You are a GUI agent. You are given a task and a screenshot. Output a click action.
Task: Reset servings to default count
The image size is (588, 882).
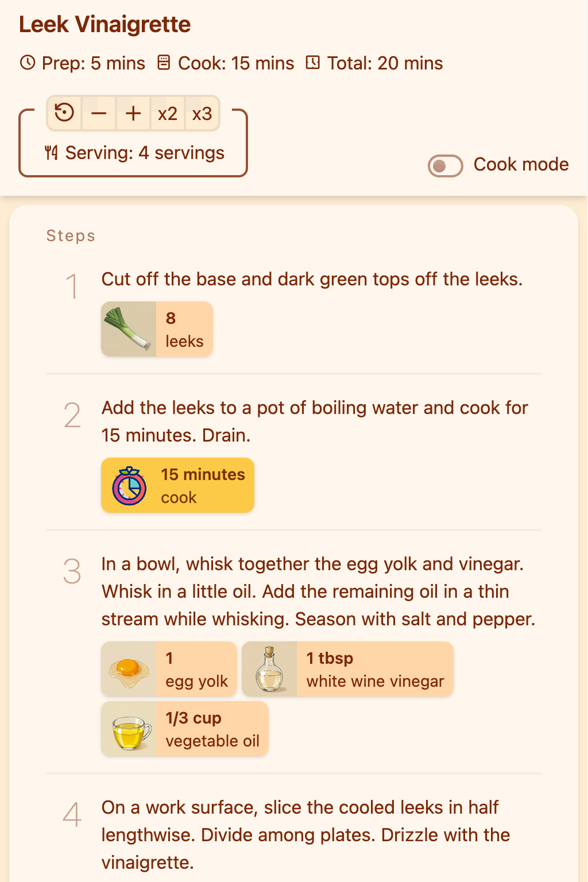coord(64,113)
